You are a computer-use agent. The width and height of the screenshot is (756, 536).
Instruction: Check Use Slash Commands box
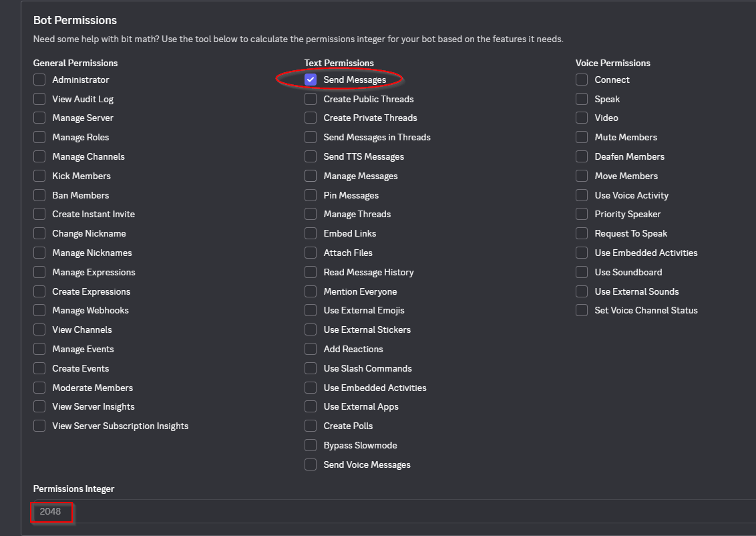click(x=311, y=368)
